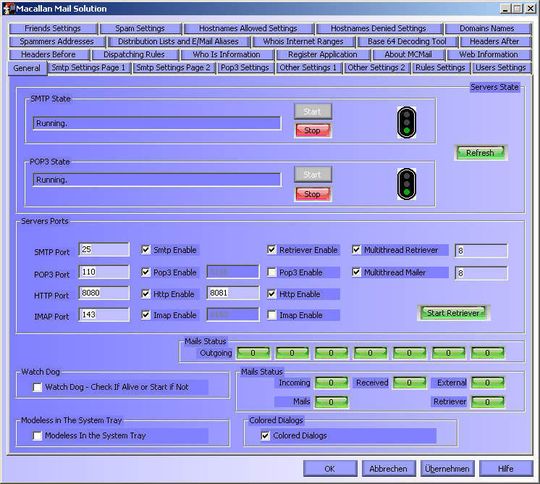Click the Multithread Retriever count field
This screenshot has width=540, height=484.
481,251
